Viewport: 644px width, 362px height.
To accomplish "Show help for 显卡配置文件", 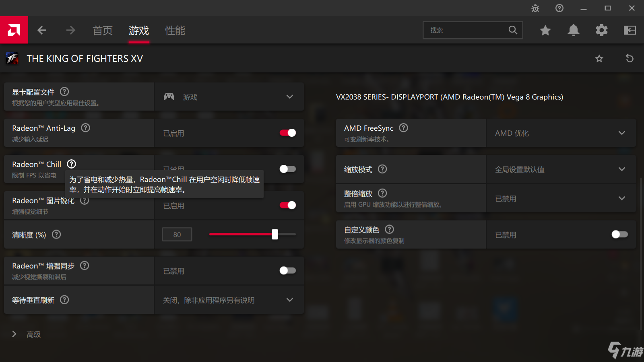I will pyautogui.click(x=64, y=92).
